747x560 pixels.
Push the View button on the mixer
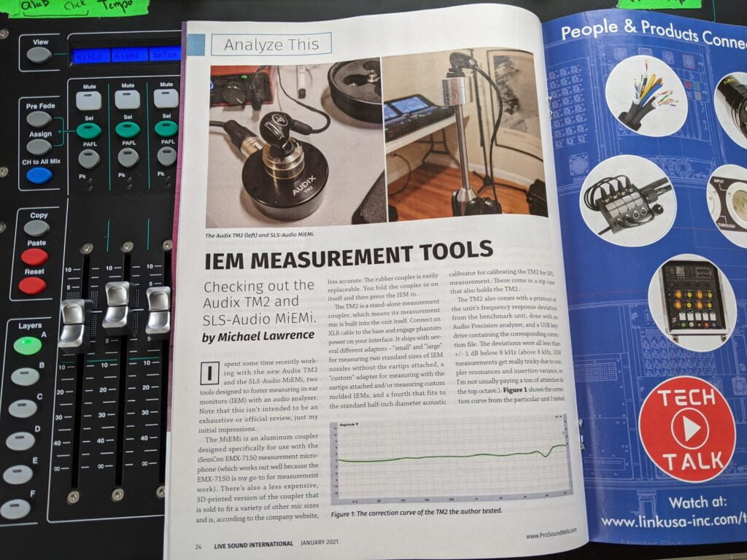39,55
